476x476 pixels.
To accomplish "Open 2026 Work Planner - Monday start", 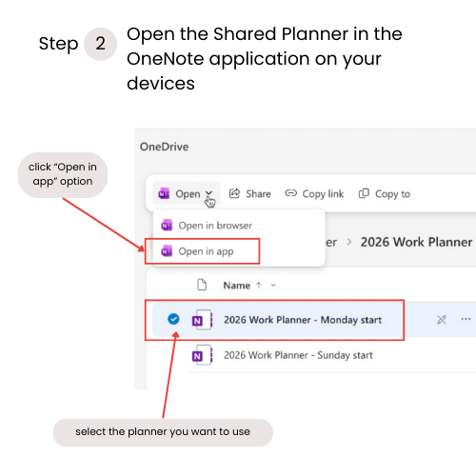I will (x=303, y=320).
